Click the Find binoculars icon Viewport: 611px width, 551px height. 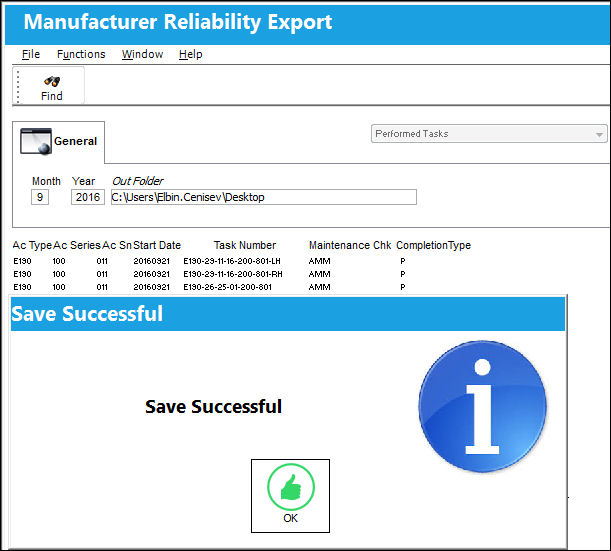click(52, 81)
